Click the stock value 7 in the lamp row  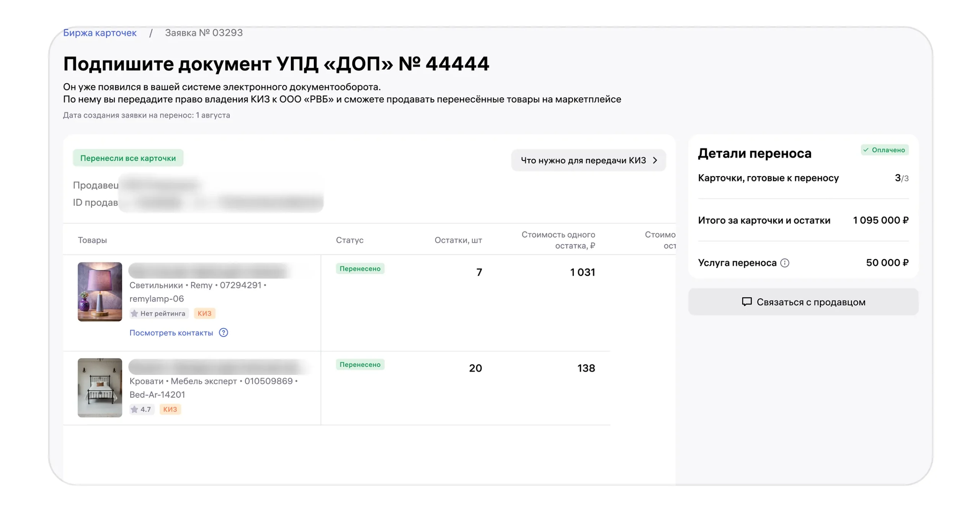click(x=479, y=272)
